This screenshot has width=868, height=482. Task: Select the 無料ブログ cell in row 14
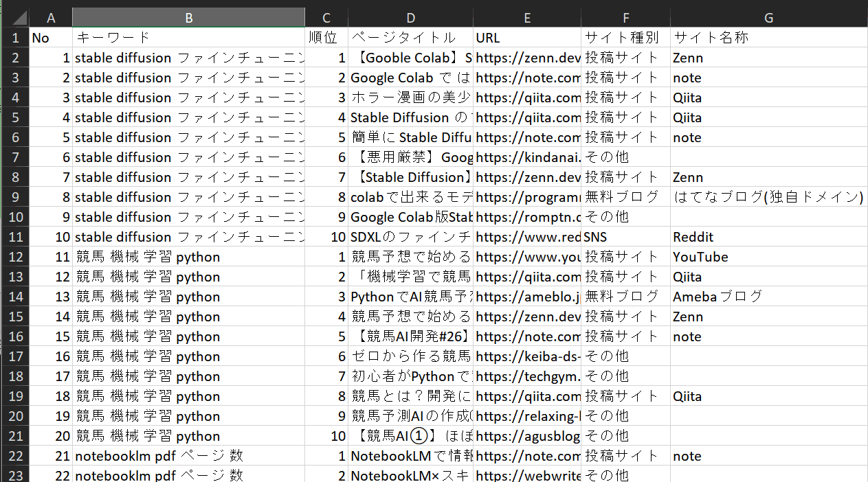[x=626, y=297]
